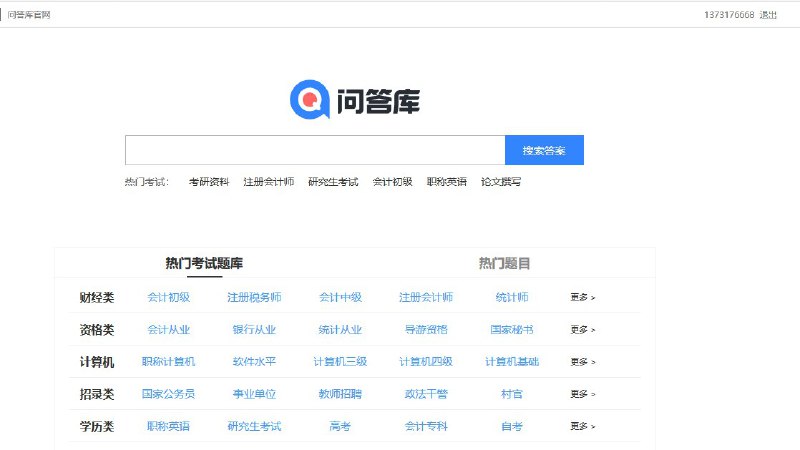The height and width of the screenshot is (450, 800).
Task: Click the 问答库 logo icon
Action: (310, 99)
